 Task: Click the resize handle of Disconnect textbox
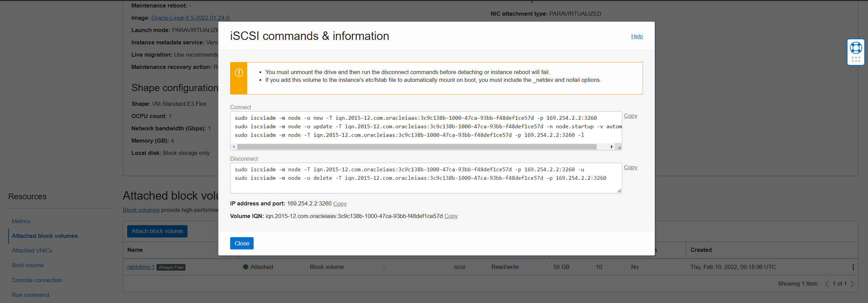click(619, 191)
